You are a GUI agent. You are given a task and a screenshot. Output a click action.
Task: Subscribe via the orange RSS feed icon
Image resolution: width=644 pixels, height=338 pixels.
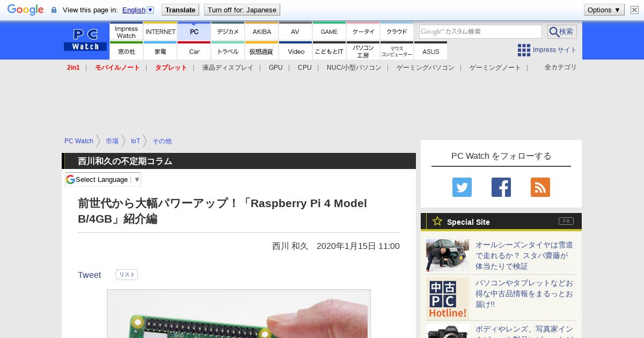coord(540,187)
